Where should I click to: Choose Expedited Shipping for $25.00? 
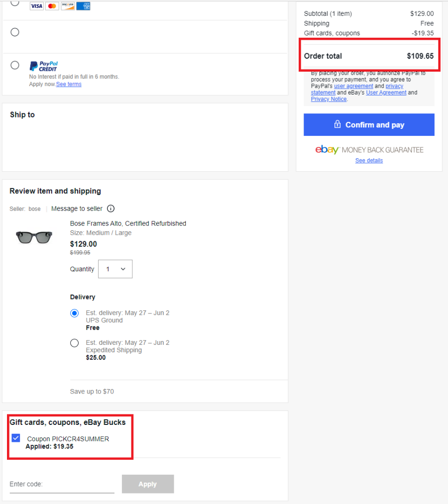click(74, 343)
